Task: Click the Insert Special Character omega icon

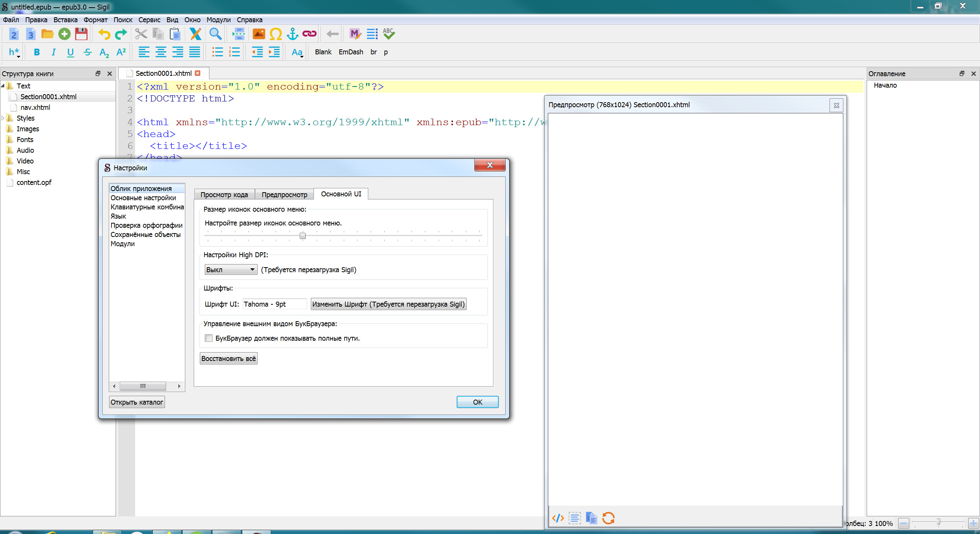Action: 275,34
